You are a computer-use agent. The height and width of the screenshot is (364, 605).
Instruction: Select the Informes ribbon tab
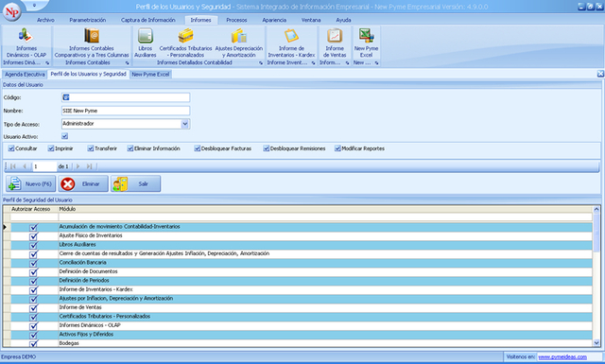pos(200,20)
